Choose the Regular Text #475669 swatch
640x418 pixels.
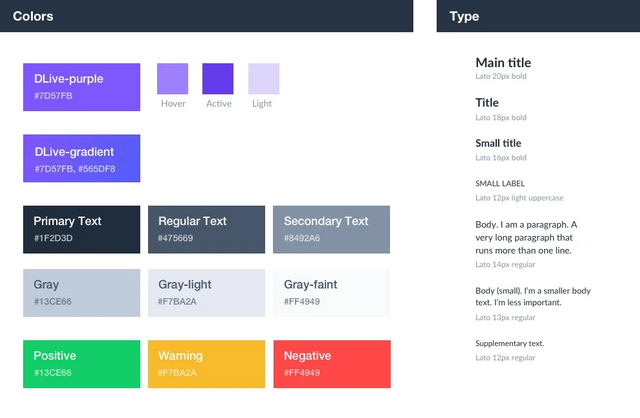click(x=207, y=229)
